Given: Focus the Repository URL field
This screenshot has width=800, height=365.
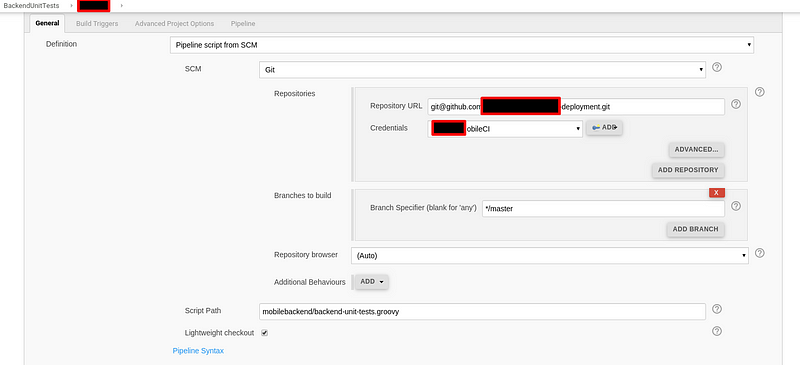Looking at the screenshot, I should point(576,107).
